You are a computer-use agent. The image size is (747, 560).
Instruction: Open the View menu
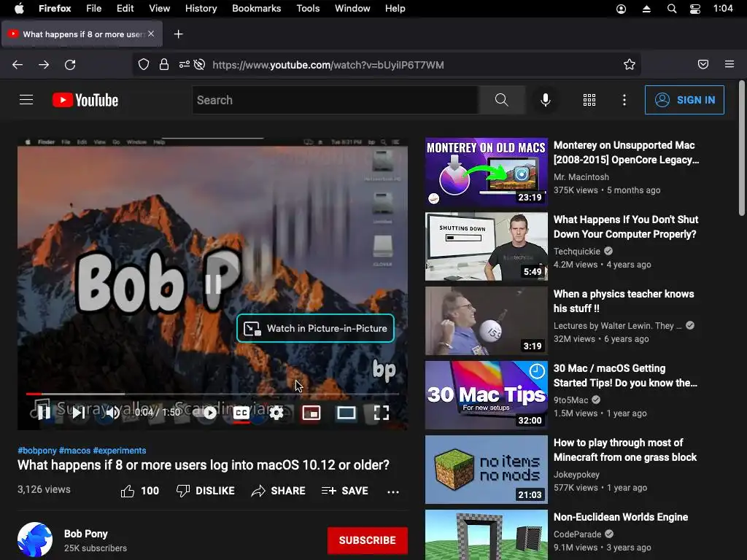click(159, 9)
